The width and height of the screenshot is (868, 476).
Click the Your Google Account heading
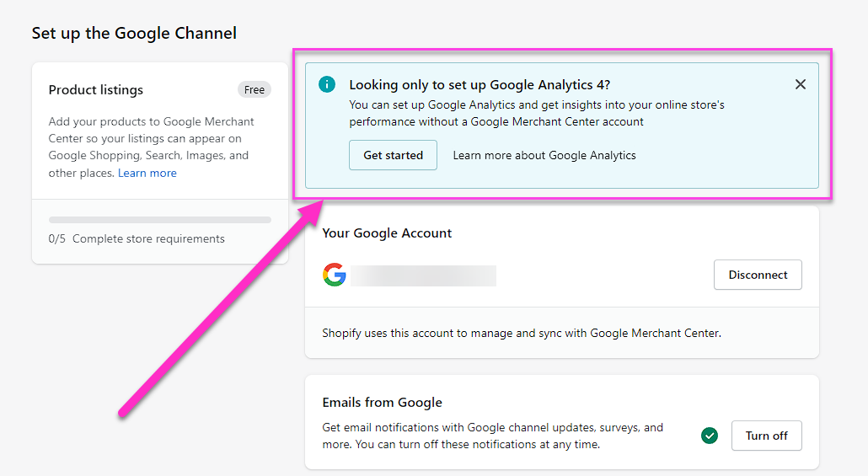click(x=387, y=233)
